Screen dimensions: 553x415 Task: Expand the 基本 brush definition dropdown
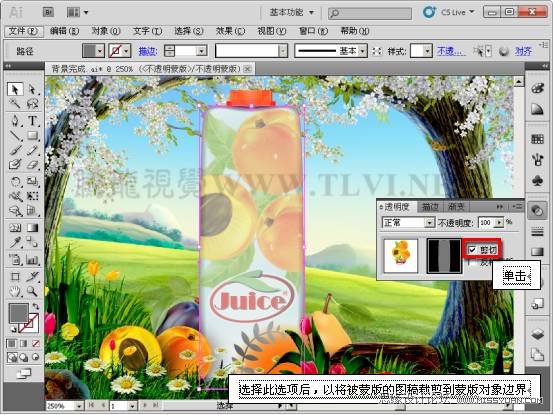[363, 51]
